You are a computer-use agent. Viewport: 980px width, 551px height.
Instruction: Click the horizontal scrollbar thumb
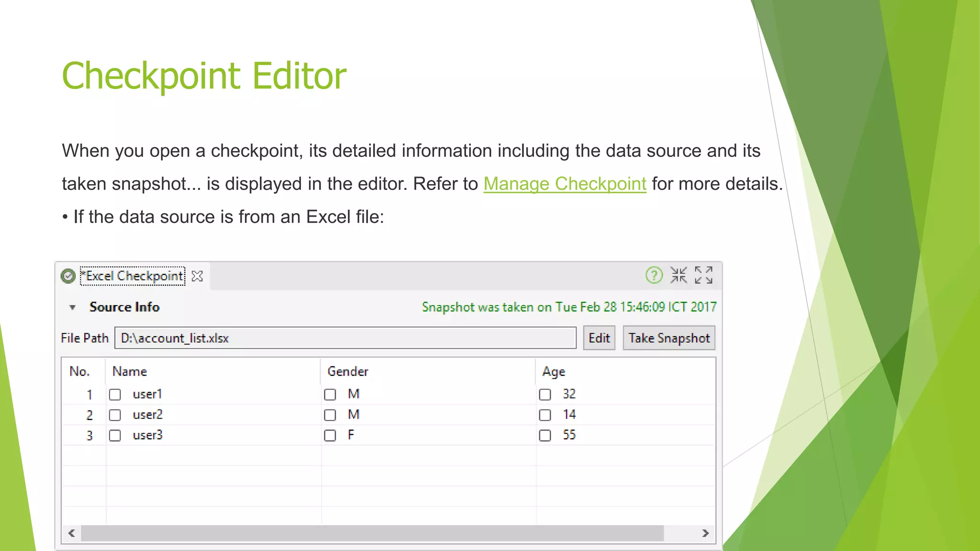(372, 533)
